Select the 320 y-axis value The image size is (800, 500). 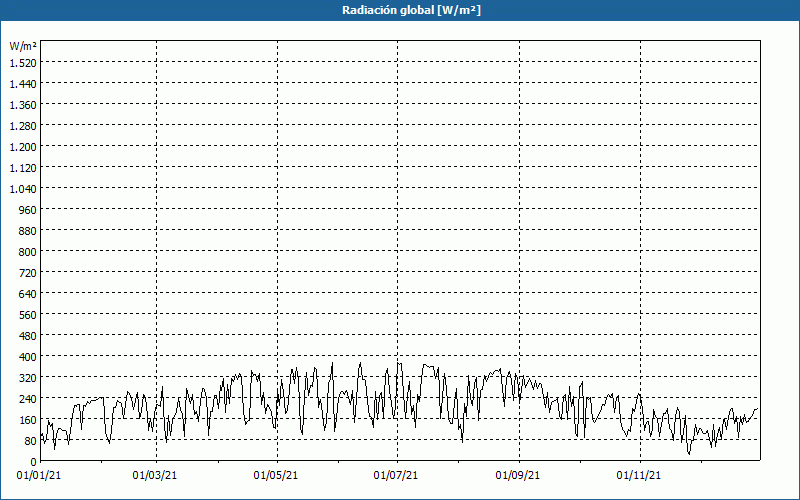pyautogui.click(x=27, y=378)
